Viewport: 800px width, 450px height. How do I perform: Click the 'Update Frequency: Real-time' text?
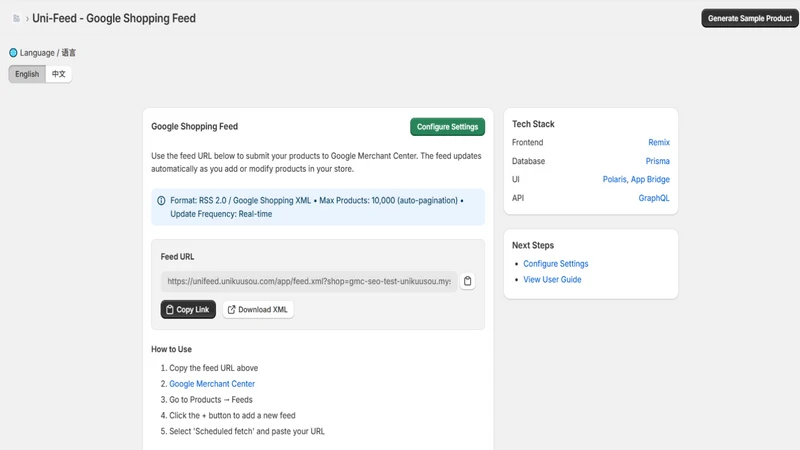221,214
